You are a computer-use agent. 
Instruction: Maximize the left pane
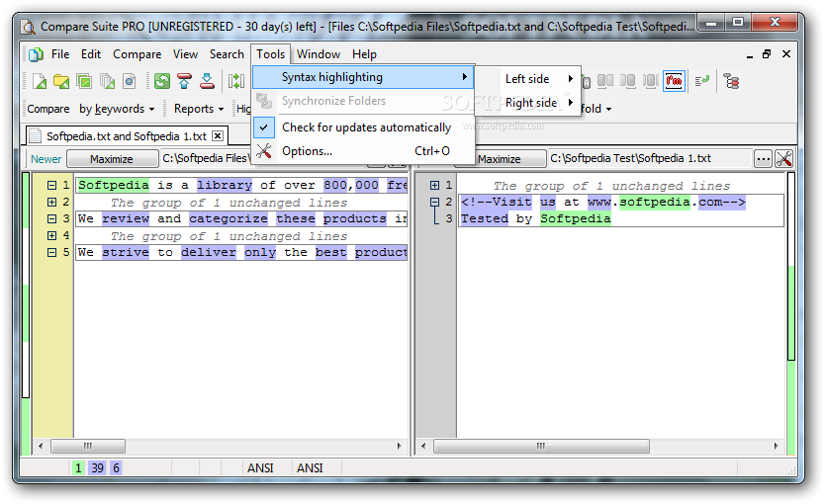tap(112, 159)
